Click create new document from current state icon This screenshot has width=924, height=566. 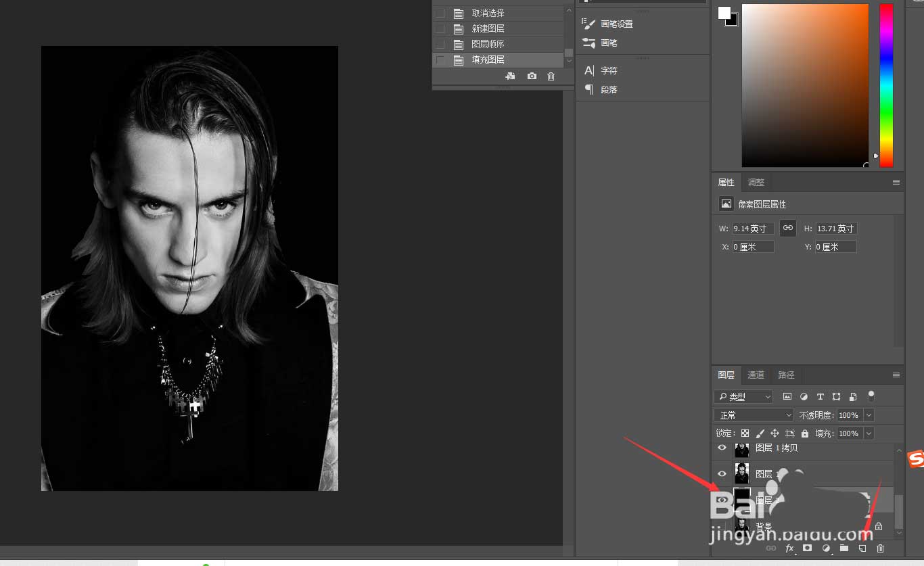pos(510,76)
